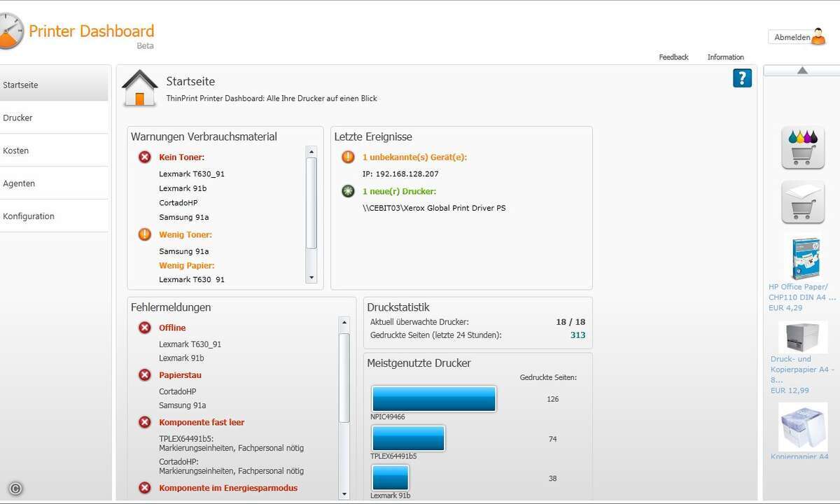
Task: Open the Information link
Action: [x=725, y=57]
